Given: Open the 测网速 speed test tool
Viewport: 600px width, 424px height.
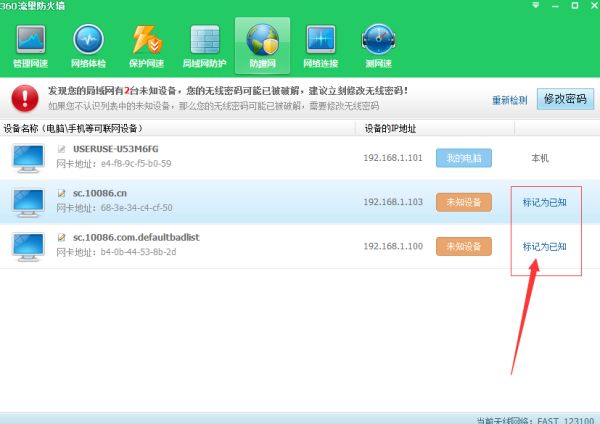Looking at the screenshot, I should 378,47.
